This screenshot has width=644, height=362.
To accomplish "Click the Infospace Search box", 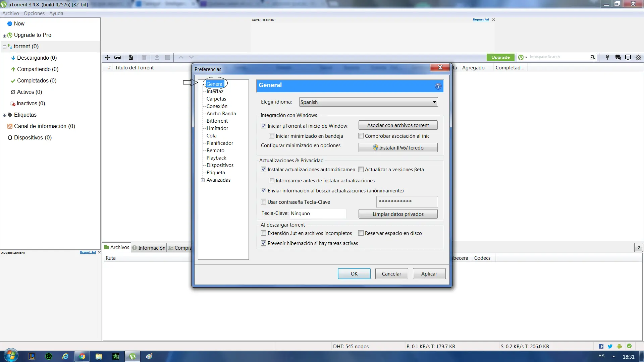I will click(x=559, y=57).
